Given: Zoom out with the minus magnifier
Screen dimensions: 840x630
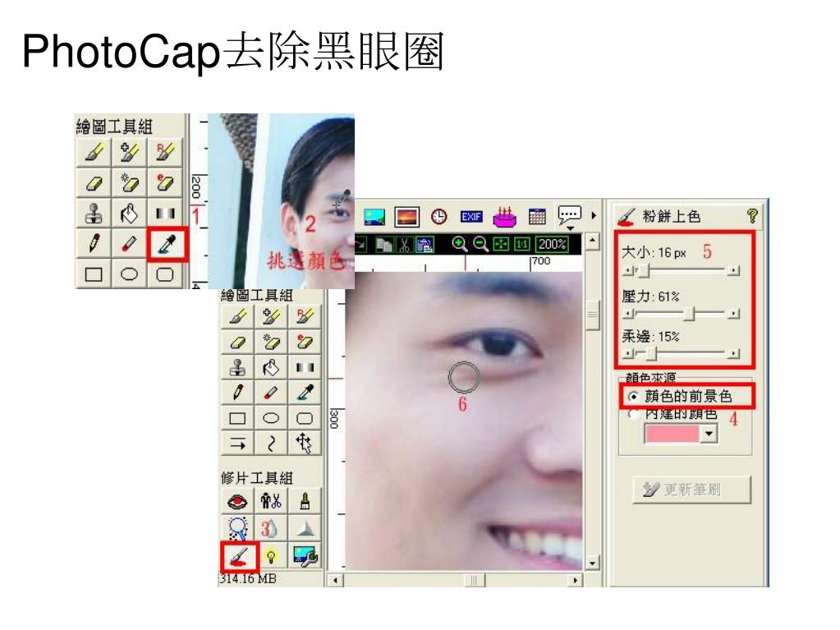Looking at the screenshot, I should [x=480, y=244].
